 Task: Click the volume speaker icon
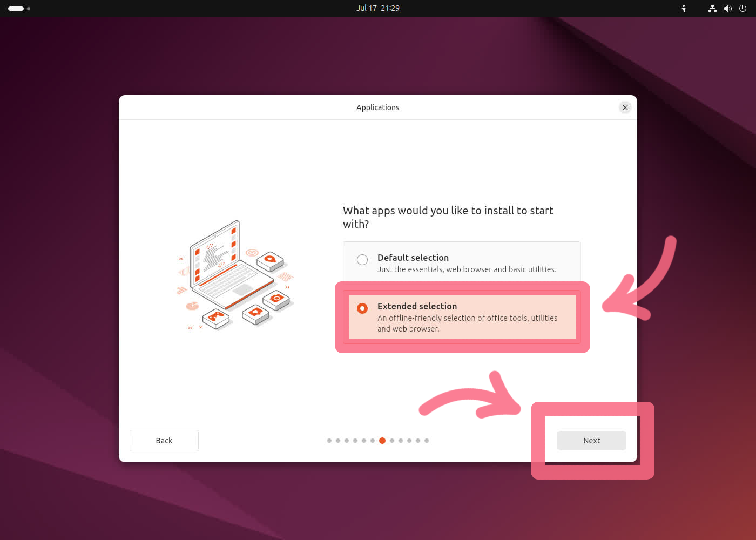coord(728,9)
